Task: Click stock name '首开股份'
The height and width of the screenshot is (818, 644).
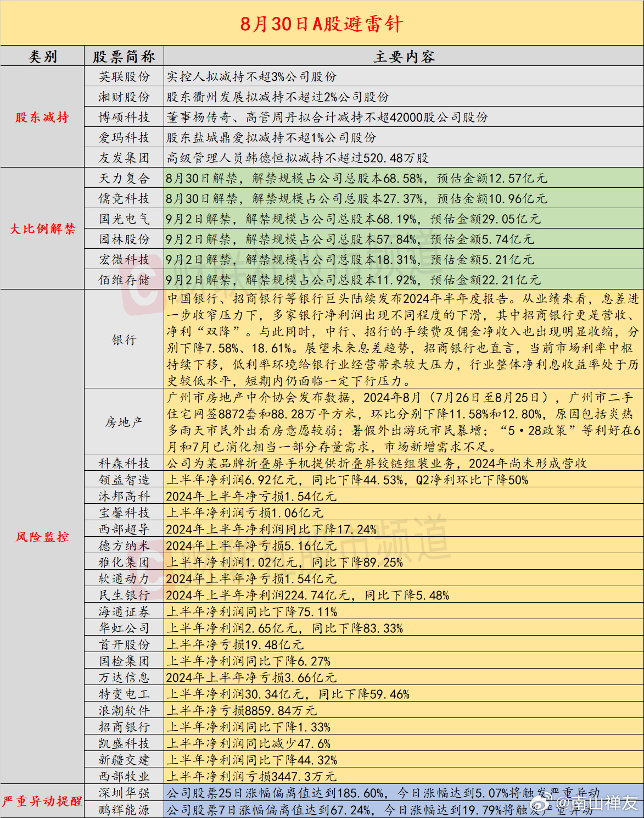Action: [124, 644]
